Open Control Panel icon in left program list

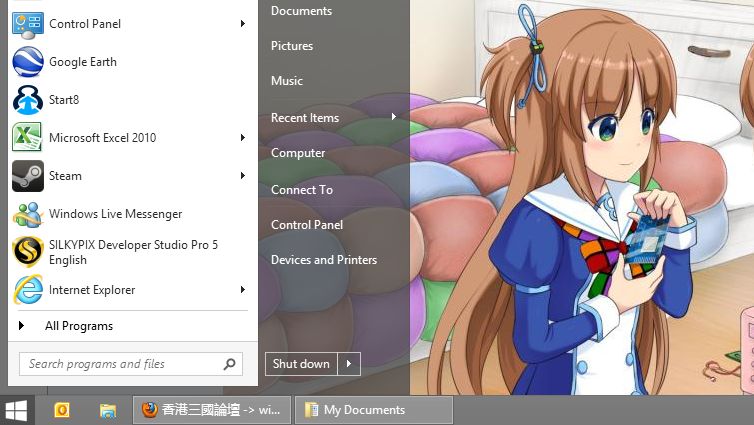(x=28, y=24)
